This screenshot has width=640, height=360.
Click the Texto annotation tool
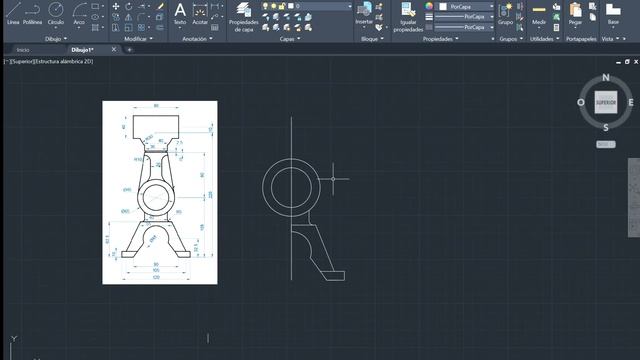coord(180,13)
